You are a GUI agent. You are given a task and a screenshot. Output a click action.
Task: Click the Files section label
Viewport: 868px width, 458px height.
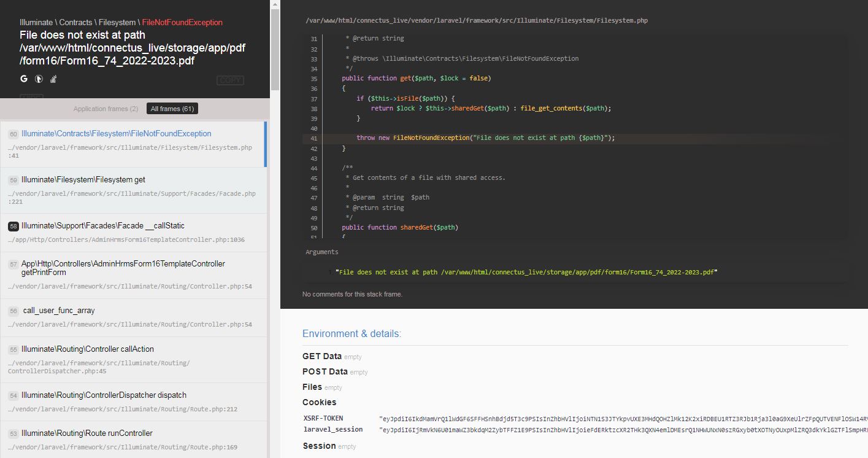click(312, 387)
